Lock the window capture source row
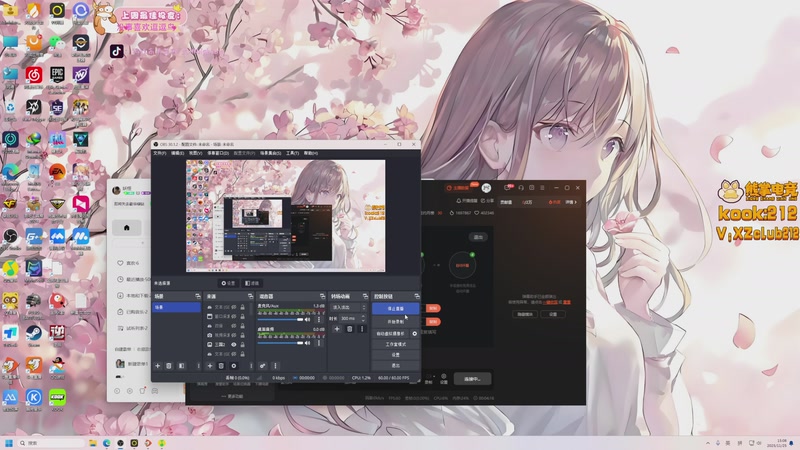The width and height of the screenshot is (800, 450). pyautogui.click(x=242, y=316)
